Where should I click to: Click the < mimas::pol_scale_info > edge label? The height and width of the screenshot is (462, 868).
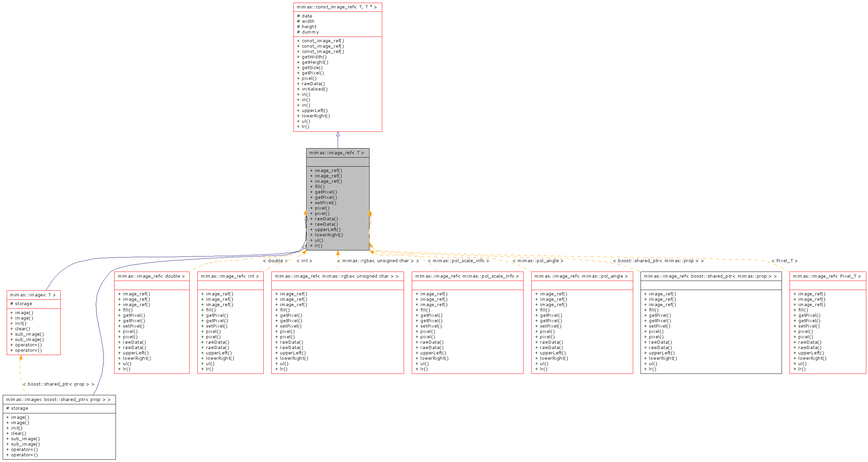pyautogui.click(x=458, y=261)
